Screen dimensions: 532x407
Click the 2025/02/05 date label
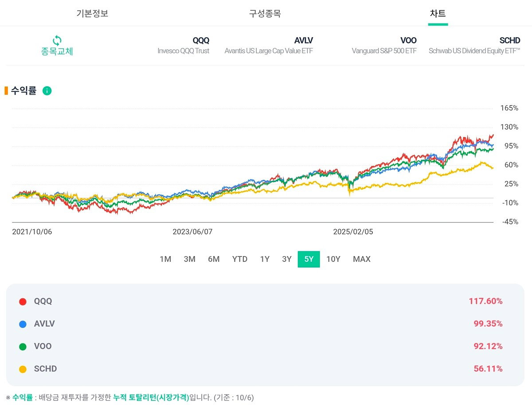coord(353,232)
